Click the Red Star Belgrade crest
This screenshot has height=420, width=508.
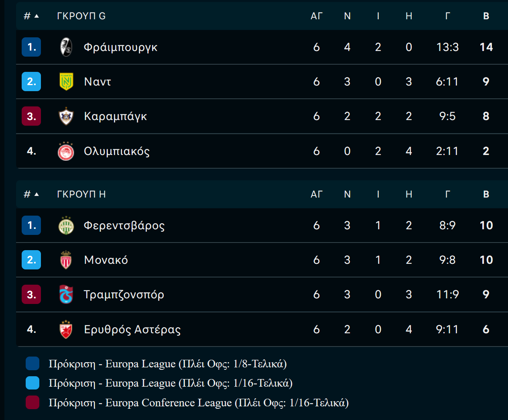(66, 329)
